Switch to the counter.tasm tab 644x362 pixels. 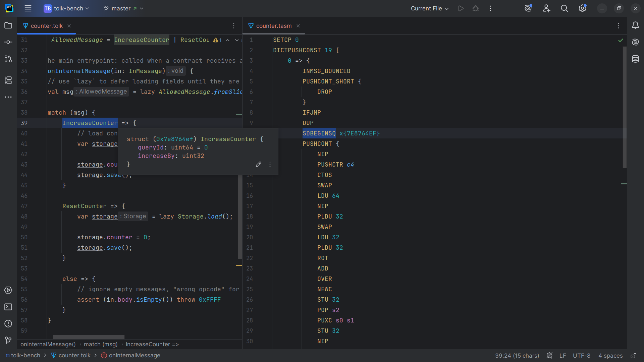click(274, 26)
